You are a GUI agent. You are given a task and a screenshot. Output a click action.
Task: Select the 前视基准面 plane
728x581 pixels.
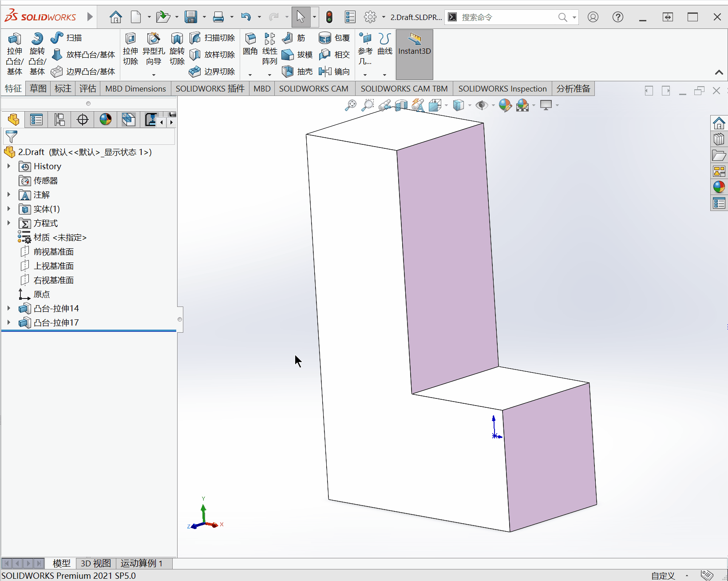point(47,251)
